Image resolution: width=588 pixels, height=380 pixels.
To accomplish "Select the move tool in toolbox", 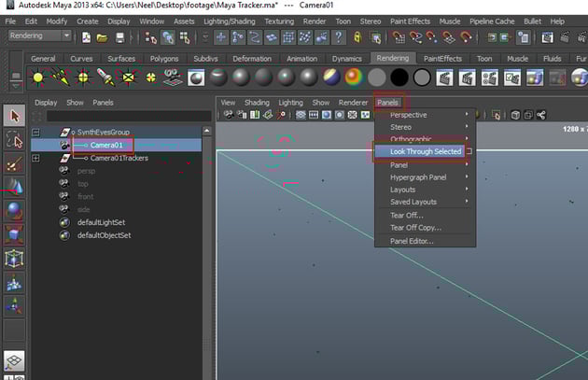I will coord(14,187).
